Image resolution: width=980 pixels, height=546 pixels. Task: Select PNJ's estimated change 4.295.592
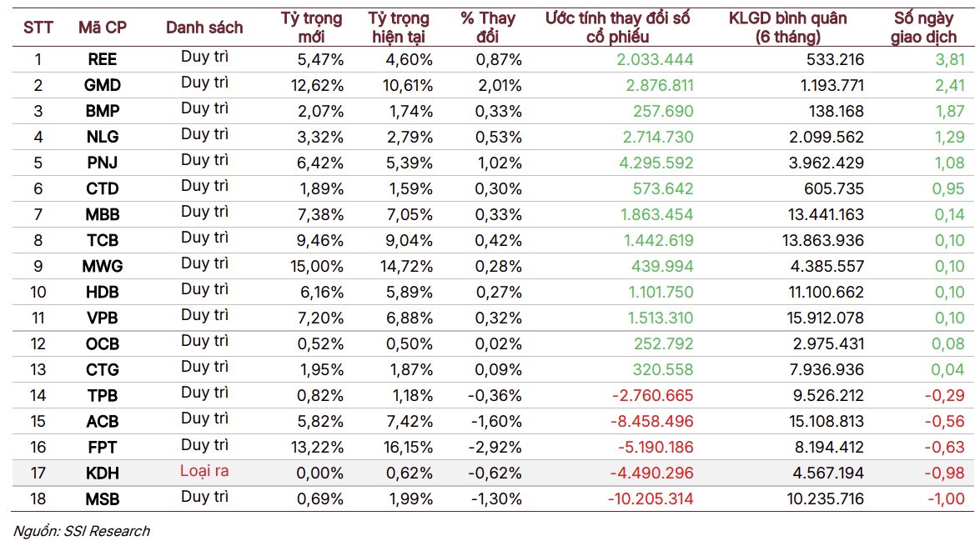coord(656,163)
